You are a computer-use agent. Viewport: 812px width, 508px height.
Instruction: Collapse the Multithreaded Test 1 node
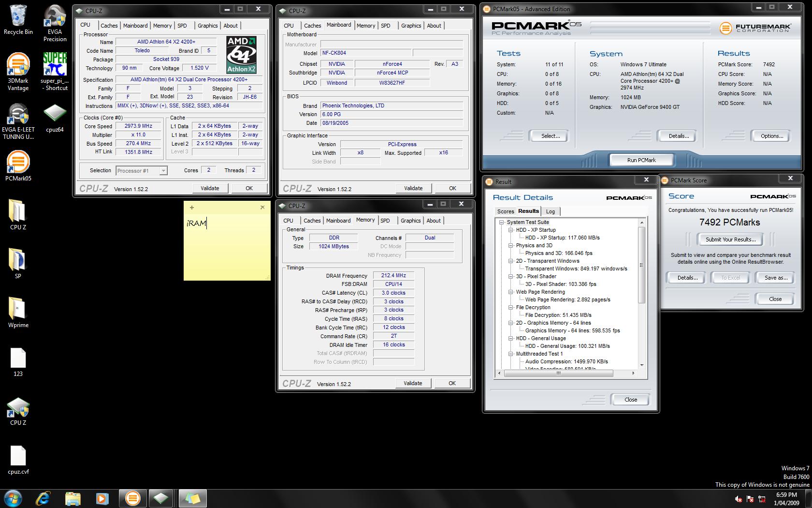coord(511,354)
